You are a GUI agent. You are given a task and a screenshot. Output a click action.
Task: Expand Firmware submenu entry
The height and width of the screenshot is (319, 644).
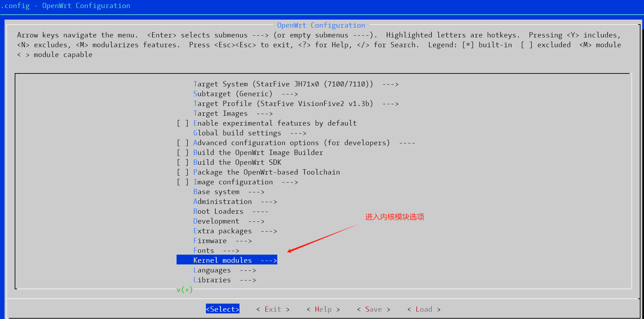pos(222,241)
